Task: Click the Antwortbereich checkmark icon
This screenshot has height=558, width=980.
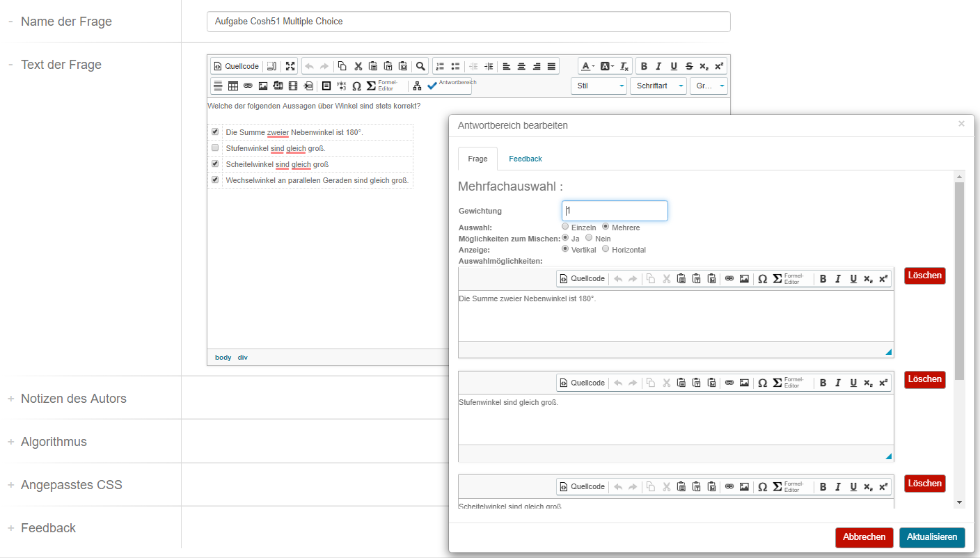Action: tap(432, 86)
